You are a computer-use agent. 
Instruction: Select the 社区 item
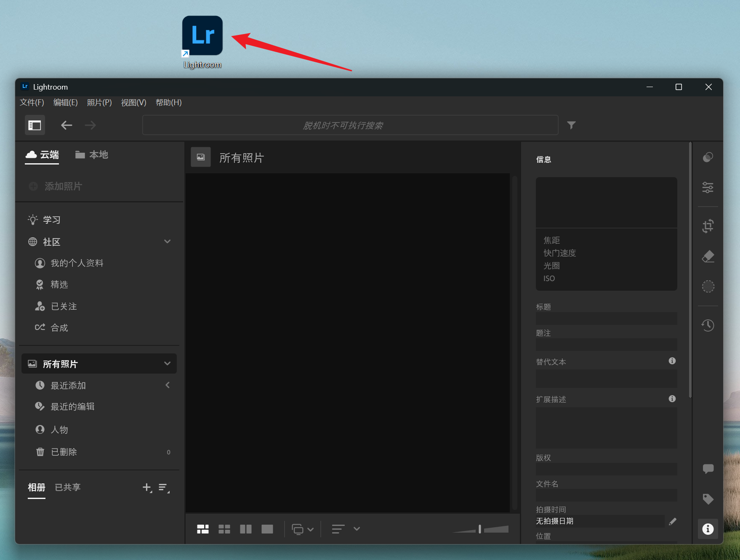(44, 242)
